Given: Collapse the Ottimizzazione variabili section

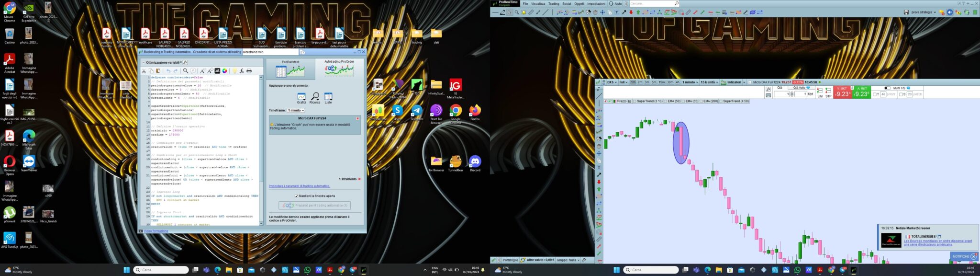Looking at the screenshot, I should tap(143, 62).
